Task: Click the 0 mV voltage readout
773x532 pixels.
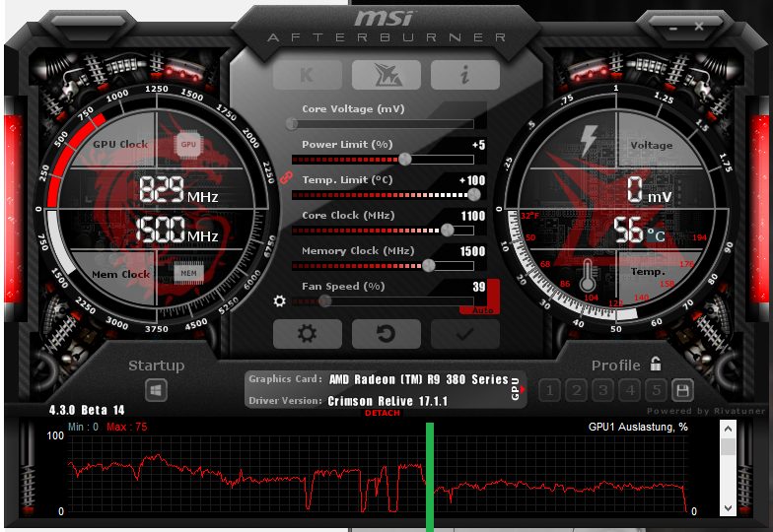Action: pos(650,191)
